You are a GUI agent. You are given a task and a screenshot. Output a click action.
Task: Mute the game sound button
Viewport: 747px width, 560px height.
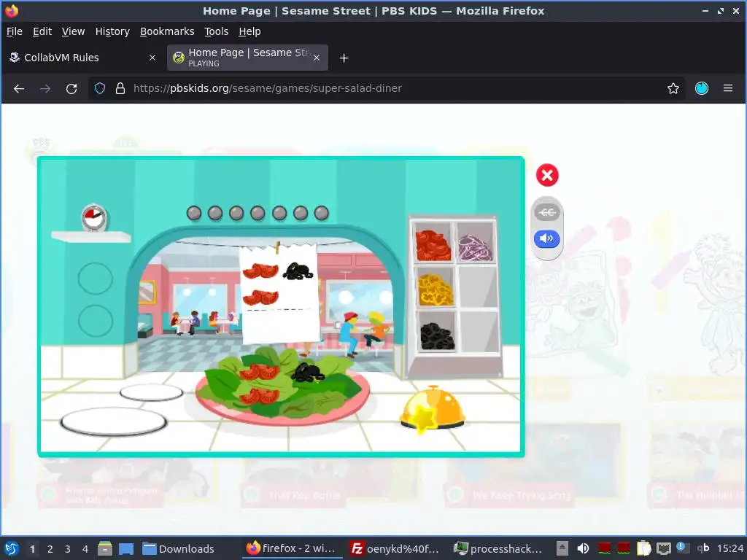tap(547, 238)
